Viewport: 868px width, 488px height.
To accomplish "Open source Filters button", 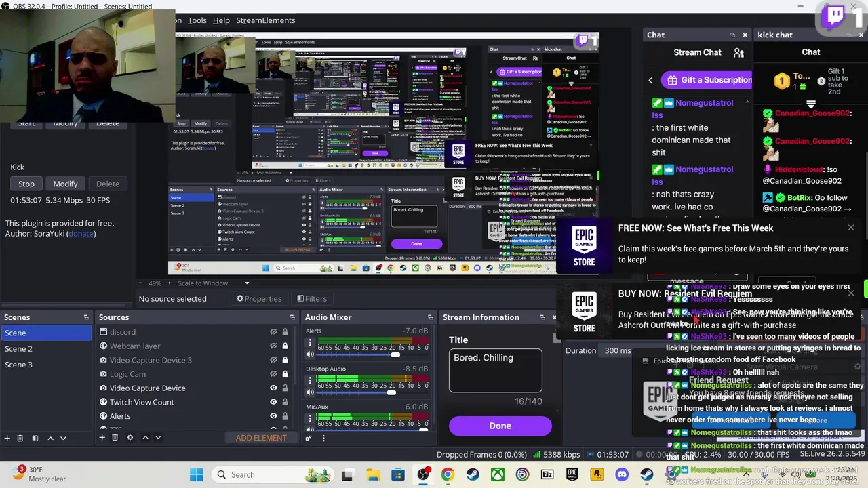I will pyautogui.click(x=312, y=298).
